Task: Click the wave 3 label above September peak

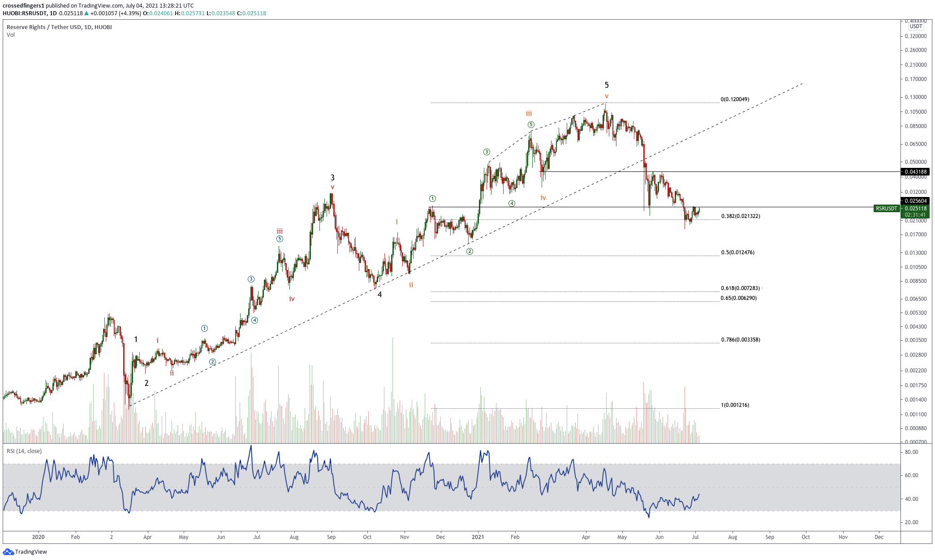Action: tap(332, 178)
